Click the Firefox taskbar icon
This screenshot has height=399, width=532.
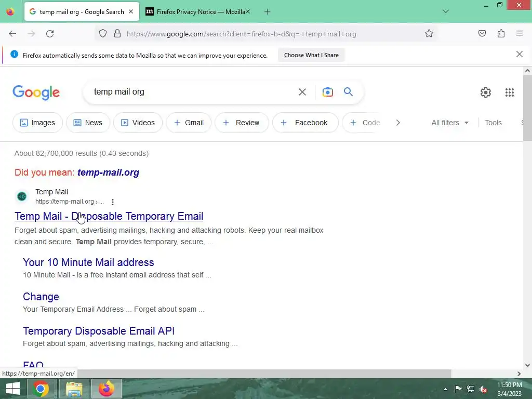106,389
